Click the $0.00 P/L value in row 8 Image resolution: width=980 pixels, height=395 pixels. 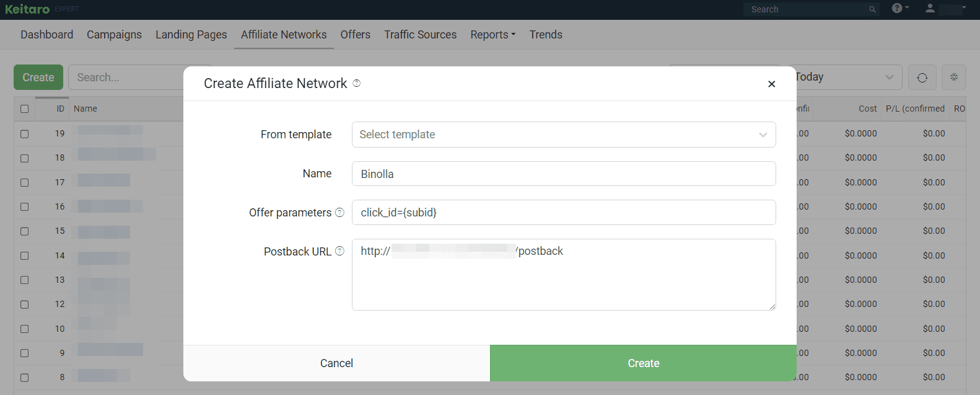934,377
